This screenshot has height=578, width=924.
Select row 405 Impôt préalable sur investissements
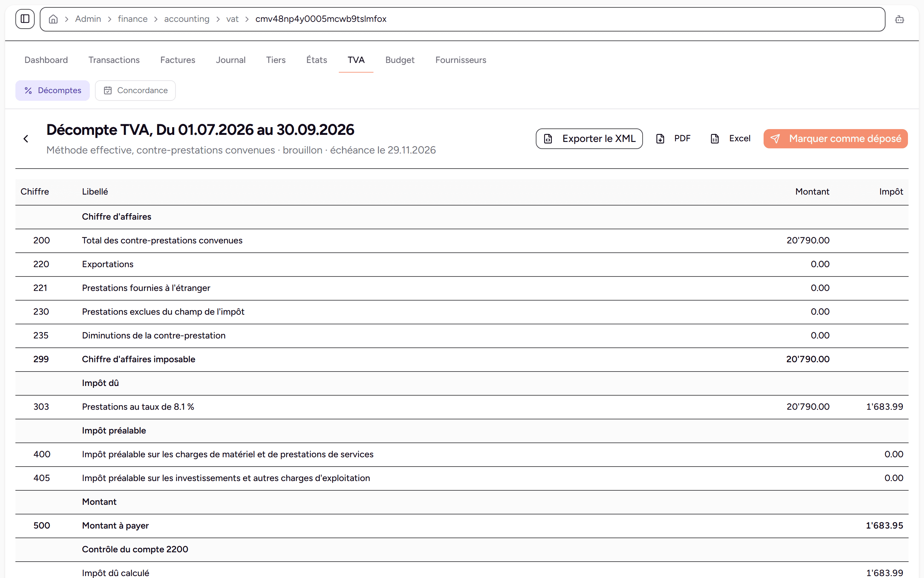coord(462,478)
